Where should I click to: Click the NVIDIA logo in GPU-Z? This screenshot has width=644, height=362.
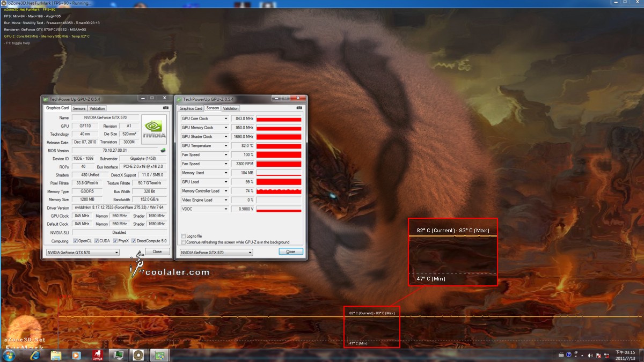click(x=155, y=129)
